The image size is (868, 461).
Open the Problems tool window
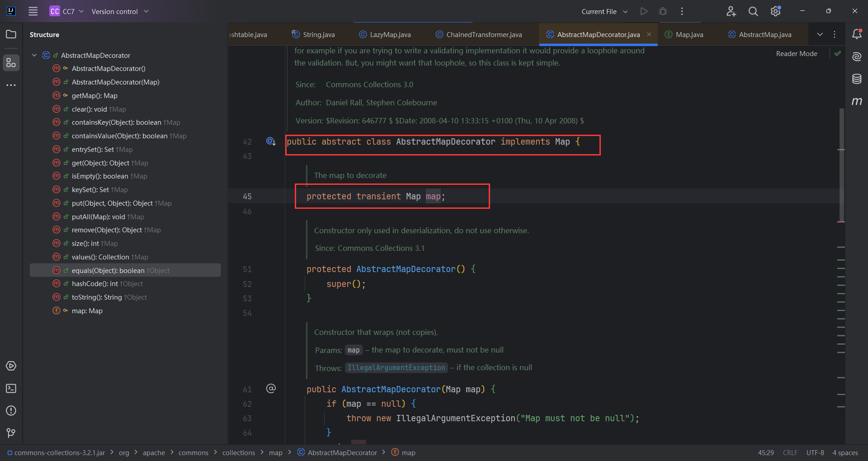[x=11, y=410]
